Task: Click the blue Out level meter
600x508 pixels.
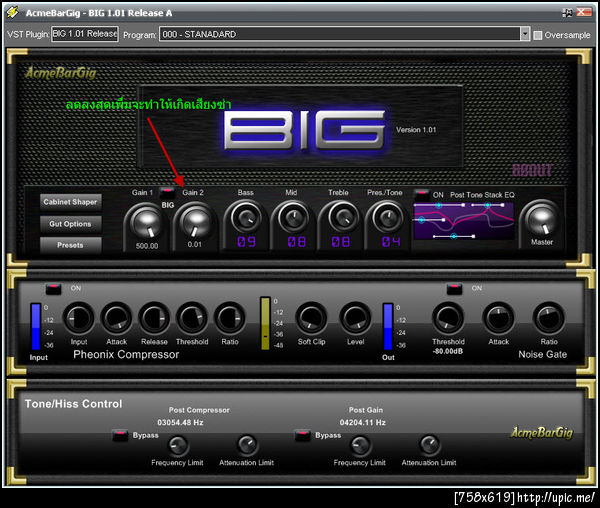Action: (x=388, y=327)
